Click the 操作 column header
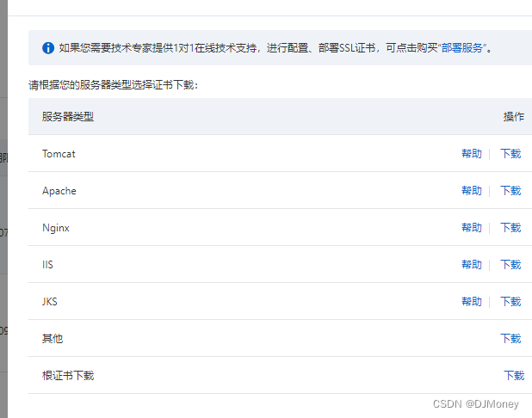This screenshot has height=418, width=532. (514, 117)
